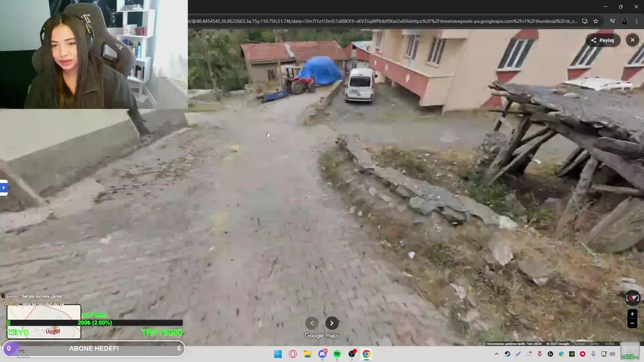Click the weather widget on taskbar
Image resolution: width=644 pixels, height=362 pixels.
(x=22, y=354)
